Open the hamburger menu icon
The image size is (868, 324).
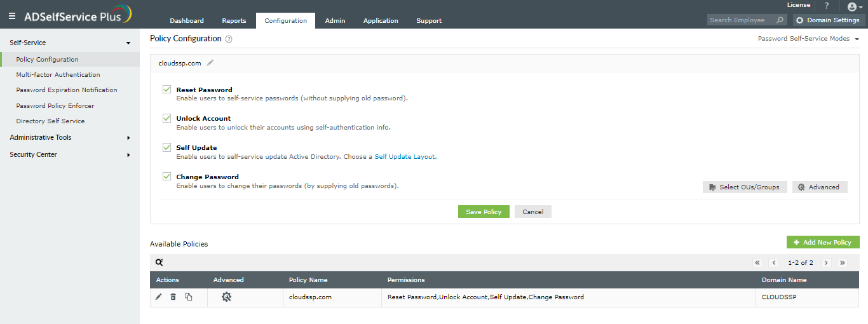[12, 16]
